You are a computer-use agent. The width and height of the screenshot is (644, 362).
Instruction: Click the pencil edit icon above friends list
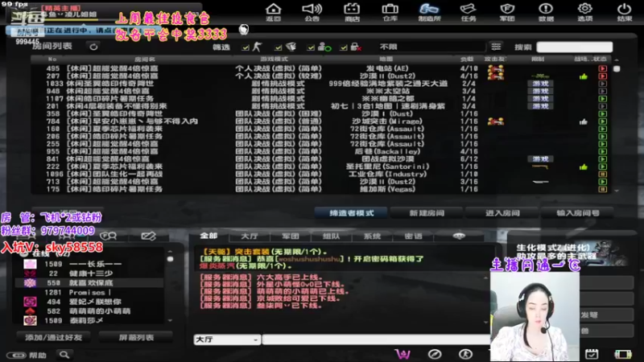(148, 236)
